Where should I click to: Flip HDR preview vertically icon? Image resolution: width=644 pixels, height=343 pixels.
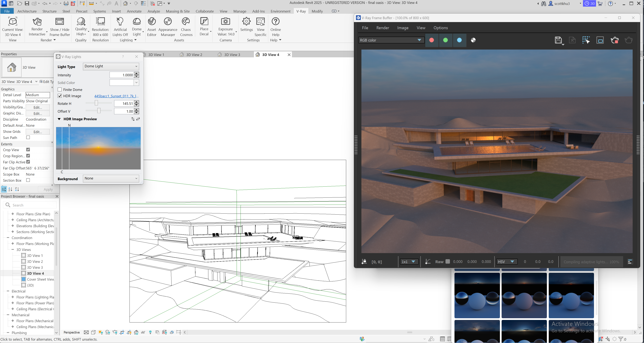pyautogui.click(x=133, y=119)
